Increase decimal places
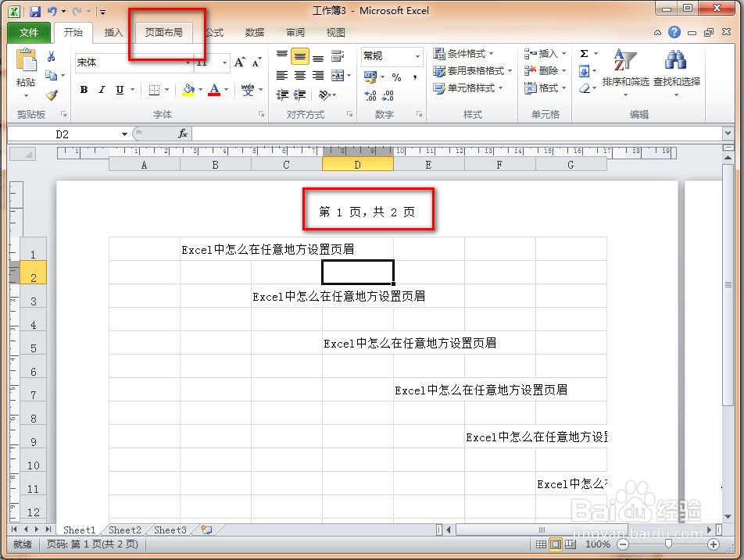Image resolution: width=744 pixels, height=560 pixels. [370, 95]
